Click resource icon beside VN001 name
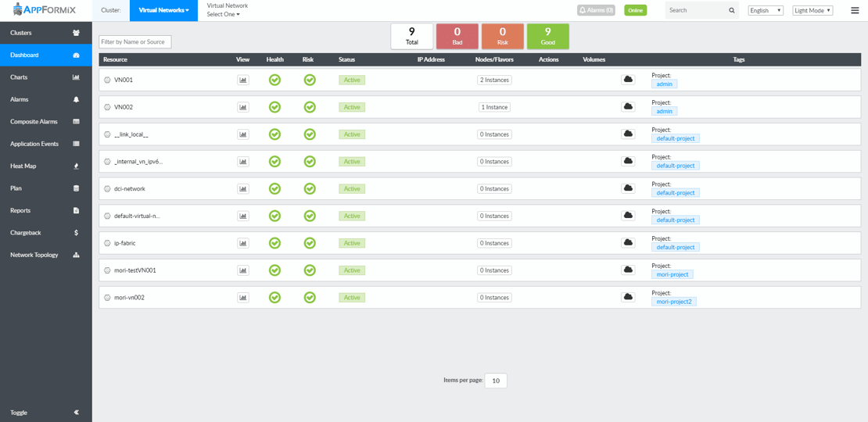The height and width of the screenshot is (422, 868). click(x=107, y=80)
